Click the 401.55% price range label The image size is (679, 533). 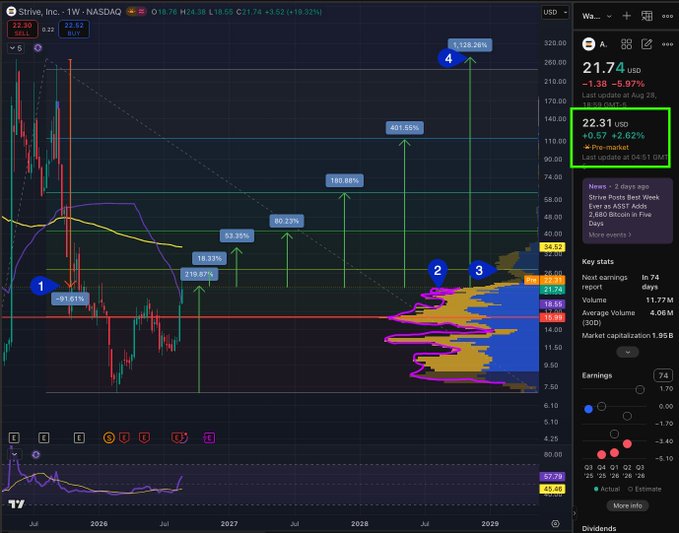point(404,128)
